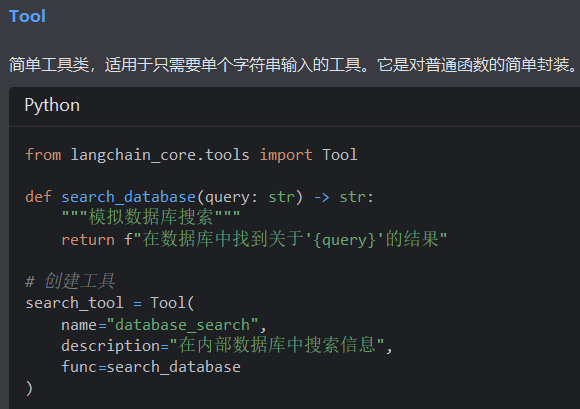Click the blue "Tool" heading link
This screenshot has height=409, width=580.
point(27,16)
